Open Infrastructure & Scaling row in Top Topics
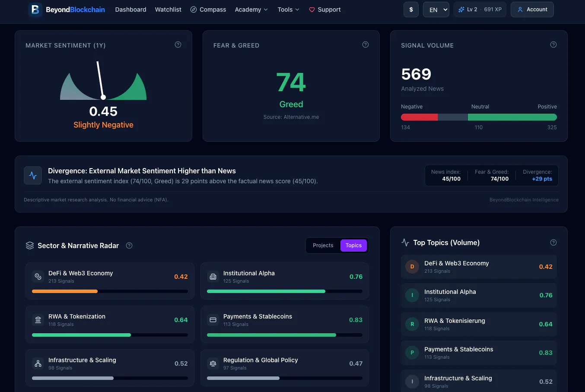Viewport: 585px width, 392px height. tap(479, 381)
